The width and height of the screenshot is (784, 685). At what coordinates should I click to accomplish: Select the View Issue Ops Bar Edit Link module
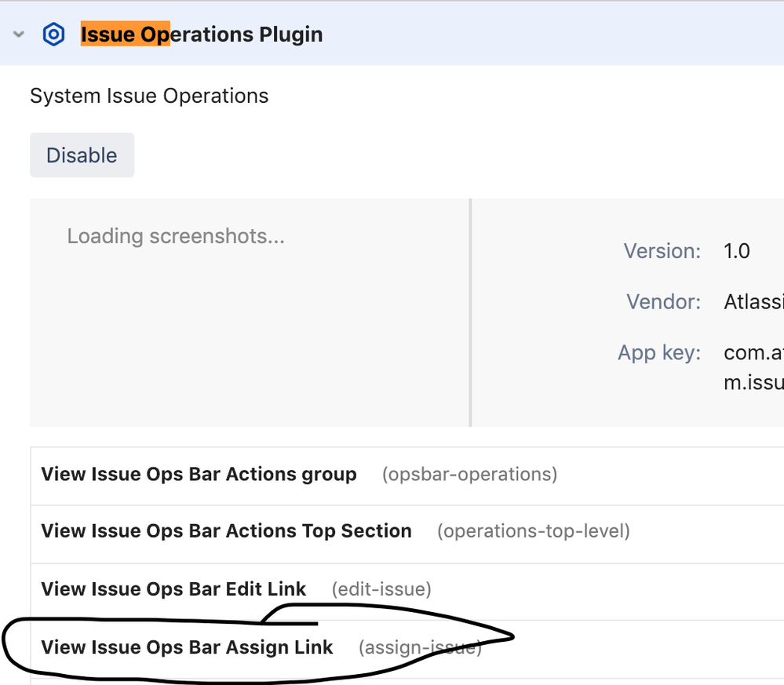pos(173,589)
